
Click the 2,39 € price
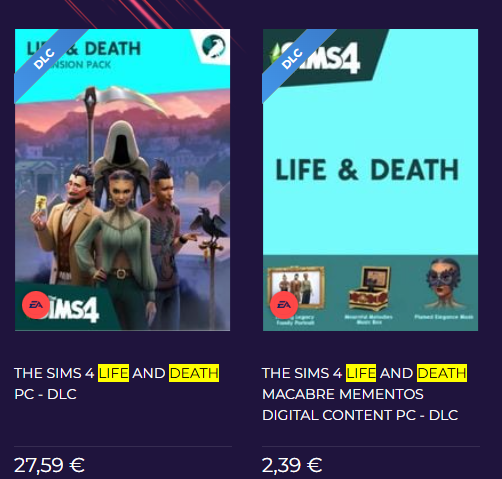click(x=292, y=465)
